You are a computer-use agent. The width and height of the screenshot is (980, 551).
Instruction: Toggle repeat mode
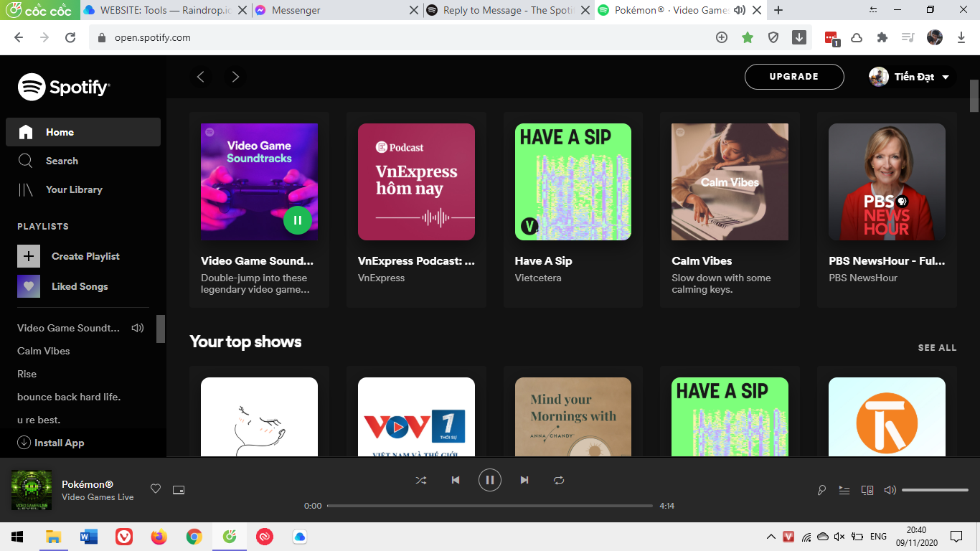tap(559, 480)
